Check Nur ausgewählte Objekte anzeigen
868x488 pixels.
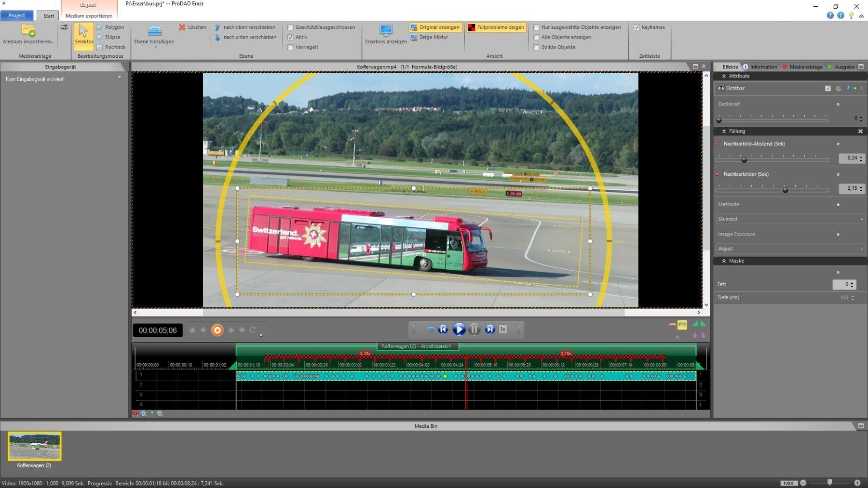[x=536, y=27]
